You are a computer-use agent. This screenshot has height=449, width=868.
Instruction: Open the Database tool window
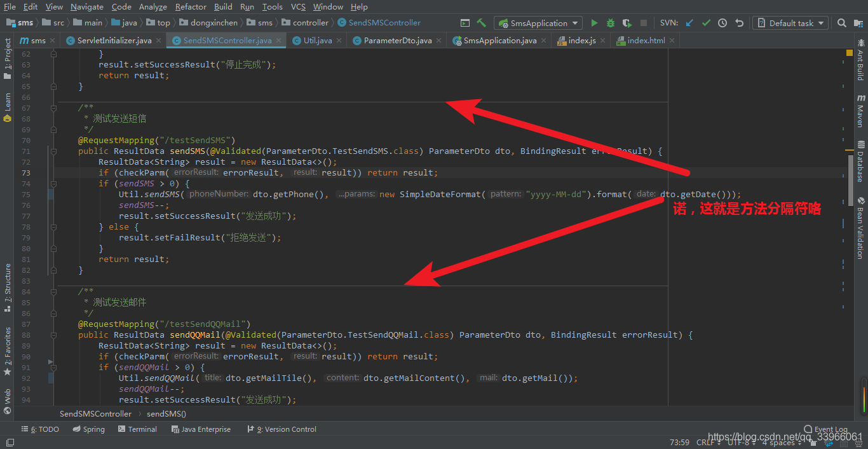(x=861, y=162)
